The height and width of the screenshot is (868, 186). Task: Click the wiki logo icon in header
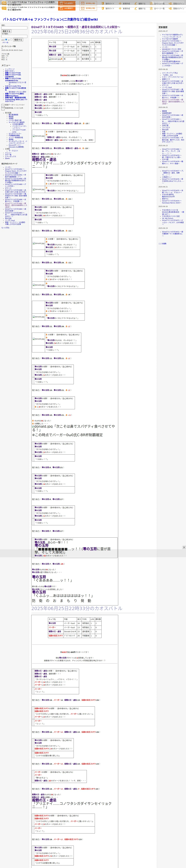pyautogui.click(x=4, y=8)
